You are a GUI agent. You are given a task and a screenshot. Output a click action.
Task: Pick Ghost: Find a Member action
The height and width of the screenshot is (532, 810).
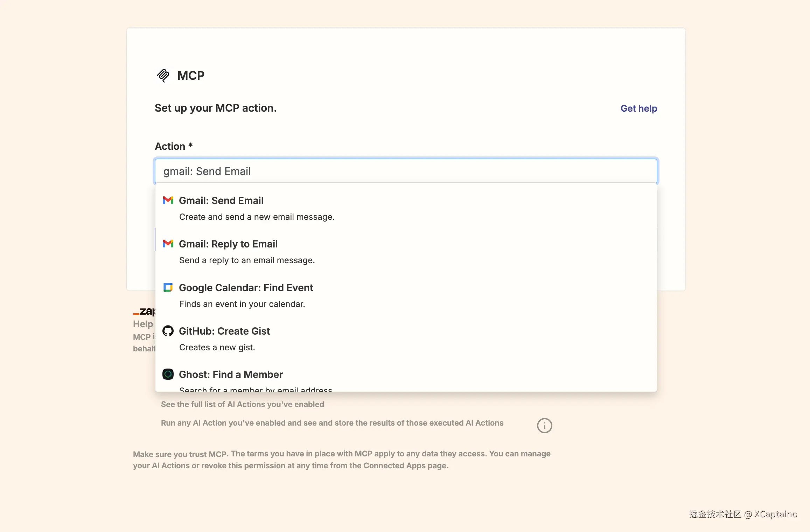[231, 374]
